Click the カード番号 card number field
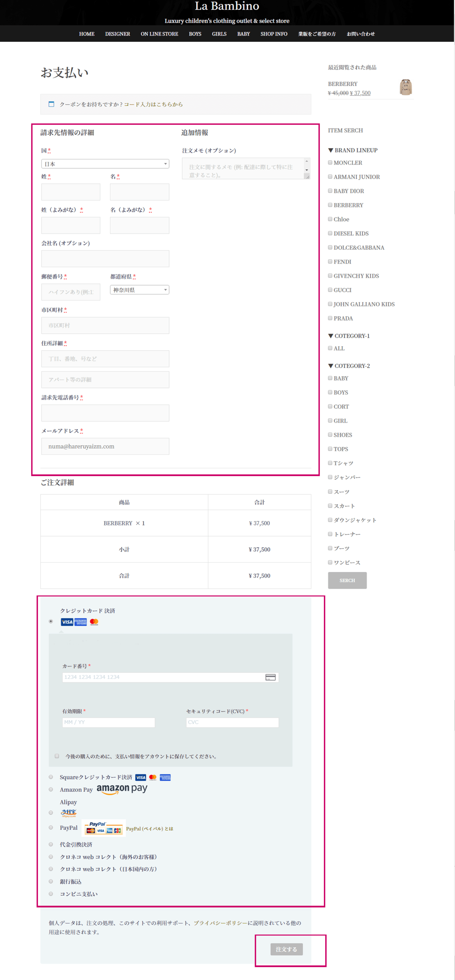This screenshot has width=455, height=980. 170,677
